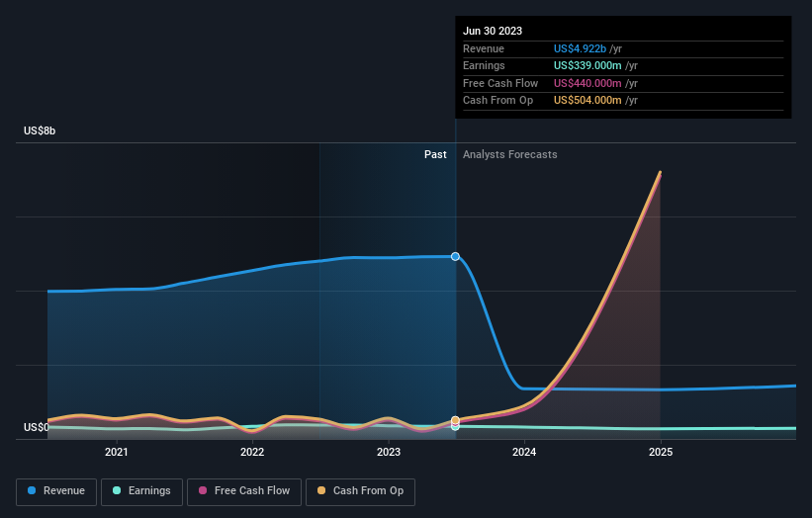Image resolution: width=812 pixels, height=518 pixels.
Task: Click the 2025 x-axis label
Action: [x=661, y=452]
